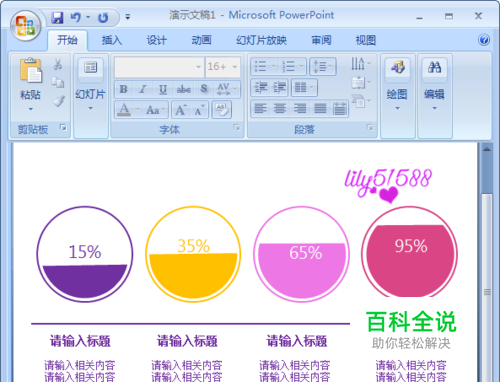
Task: Align the text to the left
Action: coord(260,108)
